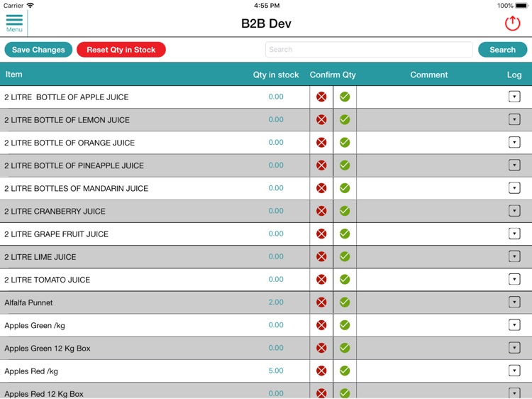Edit Alfalfa Punnet quantity 2.00

coord(276,302)
